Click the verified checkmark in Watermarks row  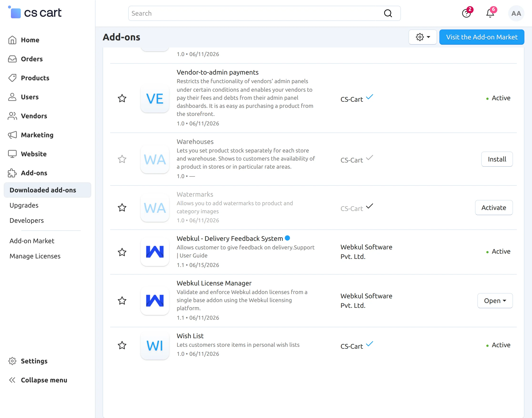370,206
